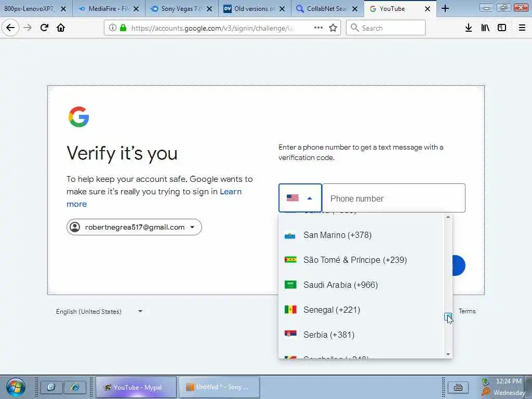Image resolution: width=532 pixels, height=399 pixels.
Task: Open the hamburger application menu
Action: (x=522, y=28)
